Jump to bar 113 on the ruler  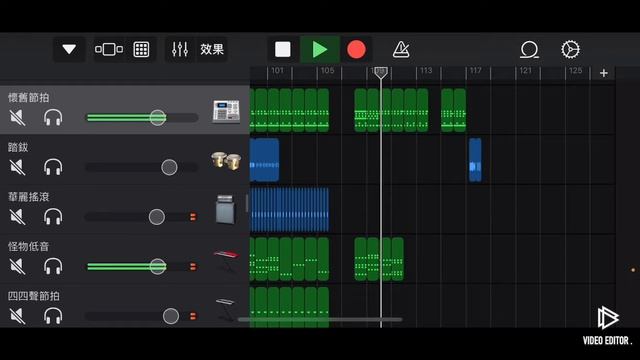[426, 71]
